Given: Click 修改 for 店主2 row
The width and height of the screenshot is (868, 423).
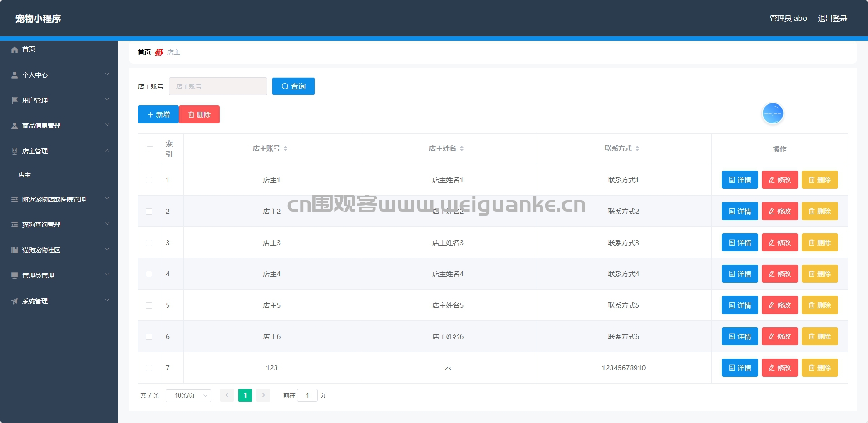Looking at the screenshot, I should pos(780,211).
